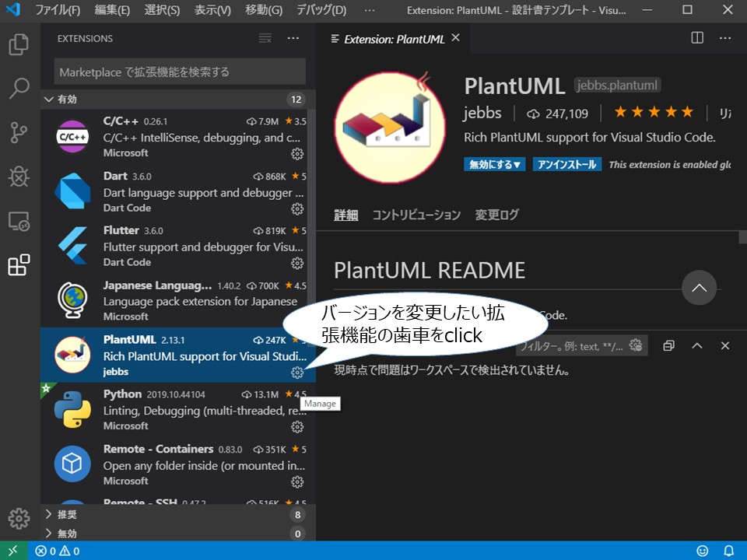Open editor more actions menu
This screenshot has width=747, height=560.
725,37
